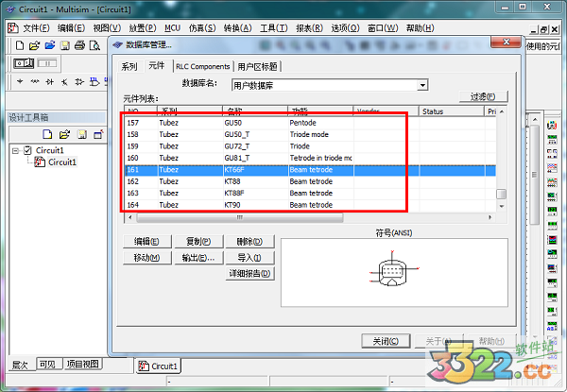
Task: Select the Oscilloscope instrument icon
Action: pos(552,167)
